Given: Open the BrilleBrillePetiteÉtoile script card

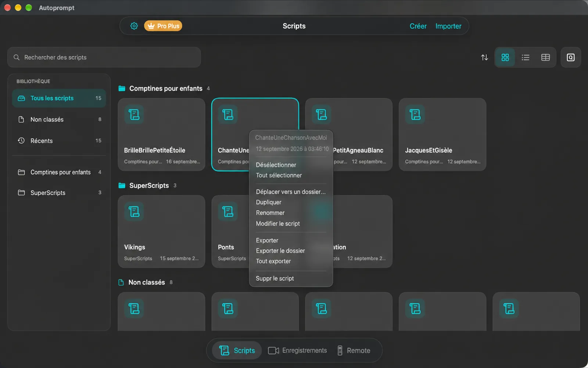Looking at the screenshot, I should click(x=161, y=134).
